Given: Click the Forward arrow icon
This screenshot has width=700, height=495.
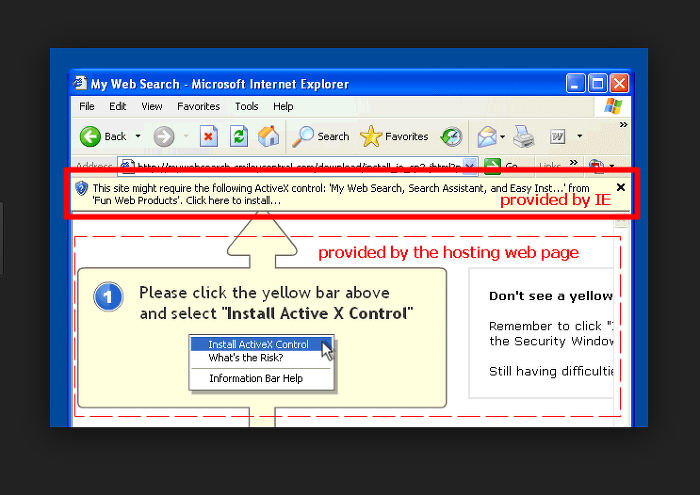Looking at the screenshot, I should tap(164, 136).
